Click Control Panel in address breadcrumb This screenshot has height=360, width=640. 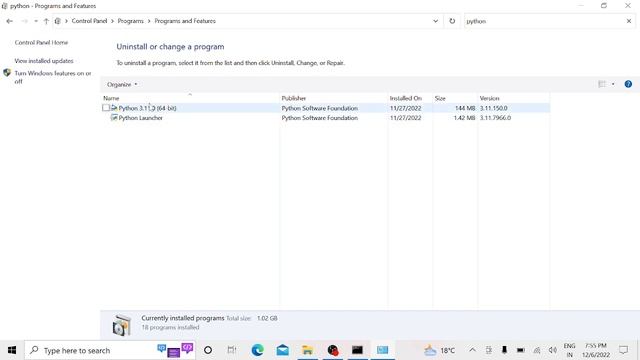[89, 21]
